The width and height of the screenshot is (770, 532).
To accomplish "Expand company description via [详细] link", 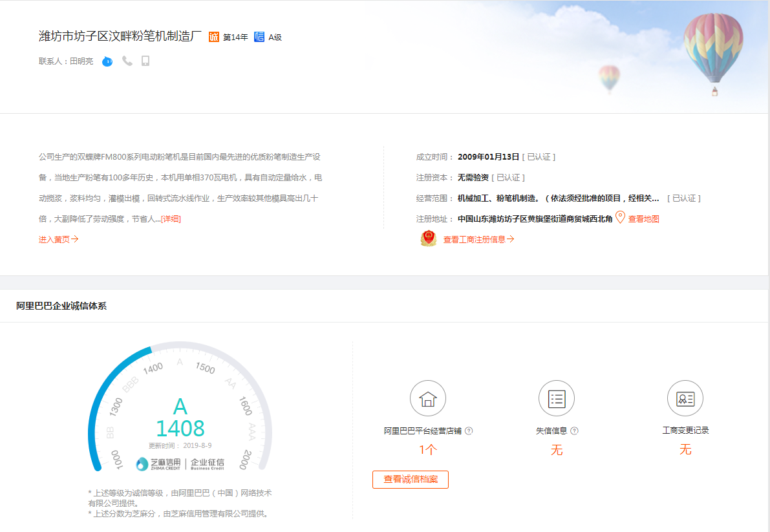I will tap(171, 219).
